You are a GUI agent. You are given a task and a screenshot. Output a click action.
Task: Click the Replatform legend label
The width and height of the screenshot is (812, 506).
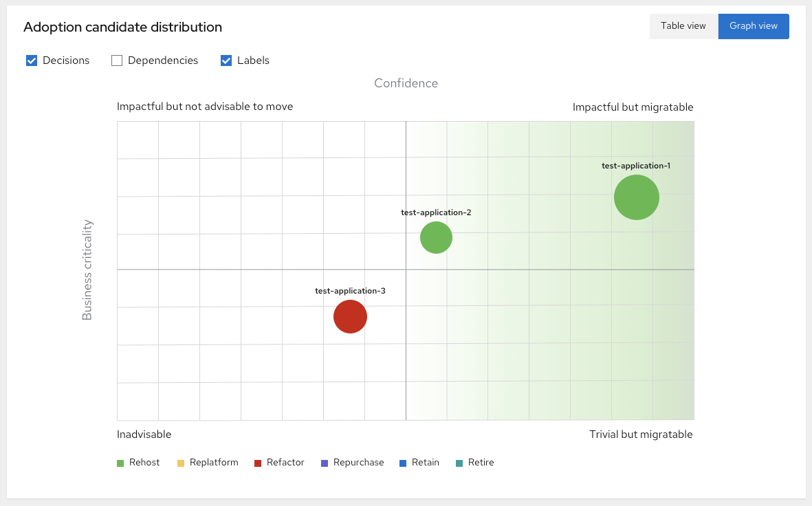click(214, 463)
